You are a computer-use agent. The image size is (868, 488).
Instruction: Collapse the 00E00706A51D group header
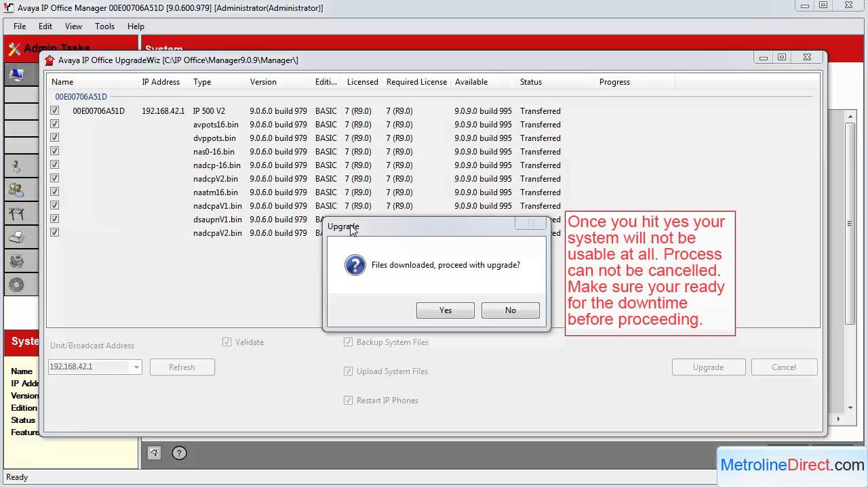81,97
